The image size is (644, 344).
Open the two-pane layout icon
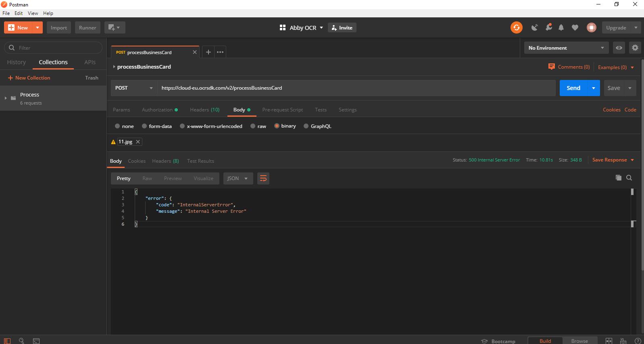[609, 341]
